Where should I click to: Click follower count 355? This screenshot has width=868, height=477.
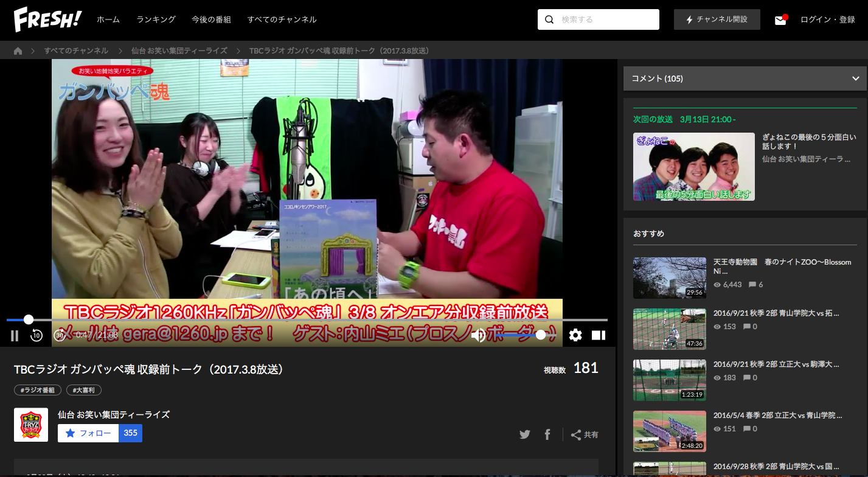click(130, 433)
